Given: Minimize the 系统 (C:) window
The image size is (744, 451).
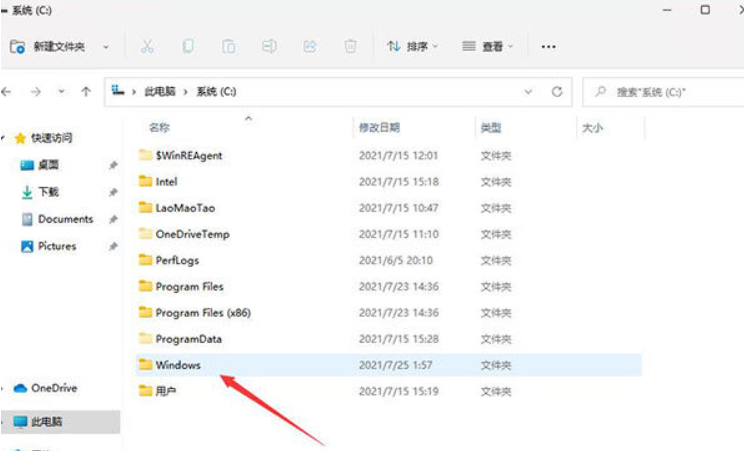Looking at the screenshot, I should (x=667, y=10).
